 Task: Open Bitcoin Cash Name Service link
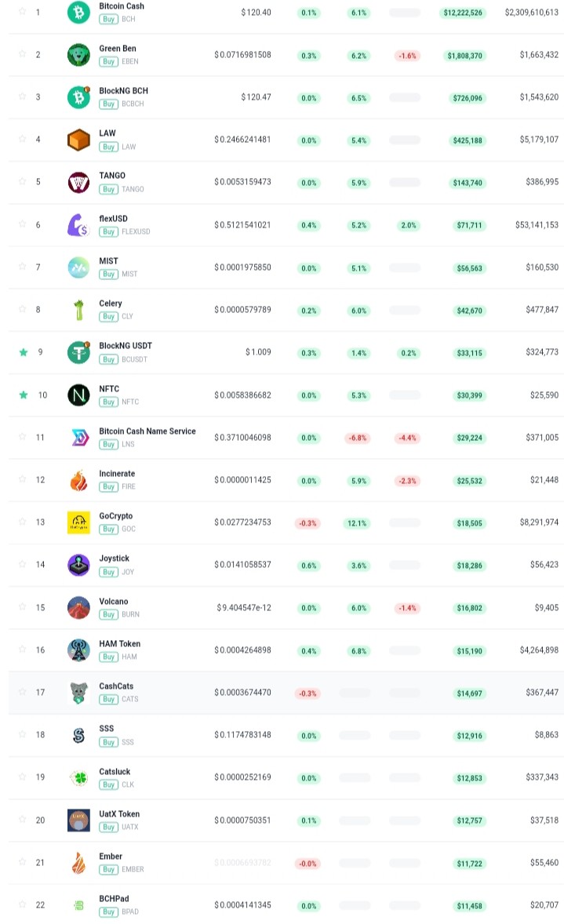tap(147, 431)
